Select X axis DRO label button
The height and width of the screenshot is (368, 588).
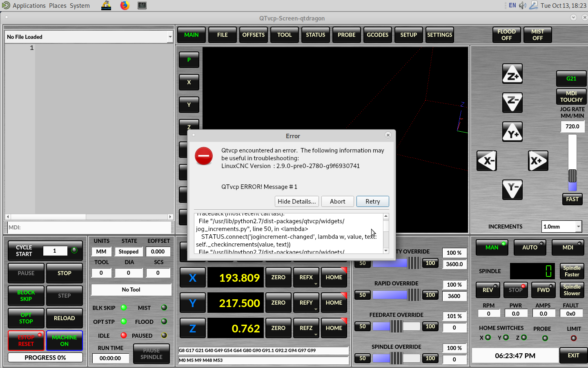pyautogui.click(x=193, y=278)
